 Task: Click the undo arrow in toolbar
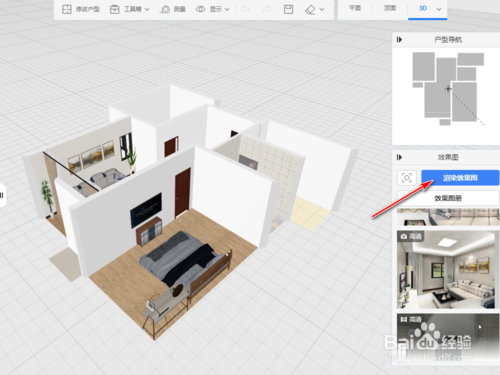coord(246,9)
